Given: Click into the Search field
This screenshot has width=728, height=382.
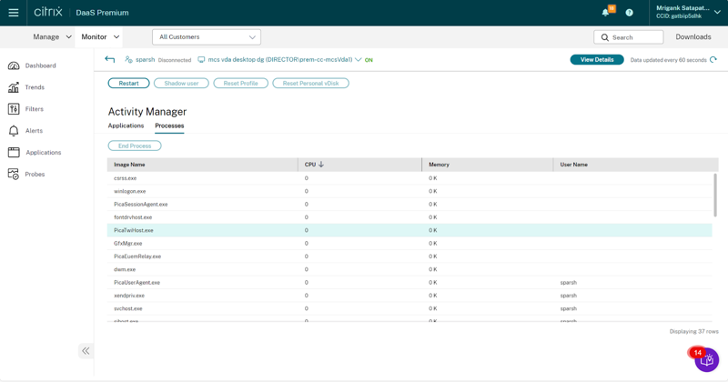Looking at the screenshot, I should coord(628,37).
